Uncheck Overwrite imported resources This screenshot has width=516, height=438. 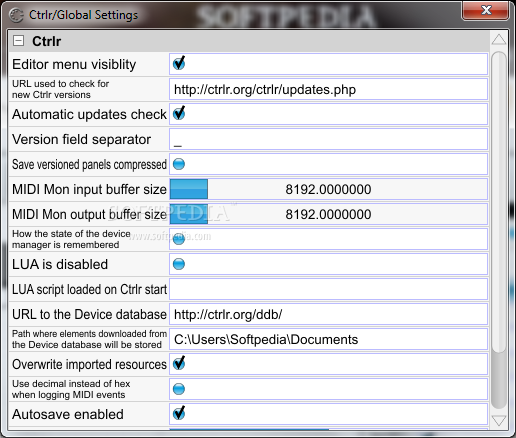click(x=179, y=363)
